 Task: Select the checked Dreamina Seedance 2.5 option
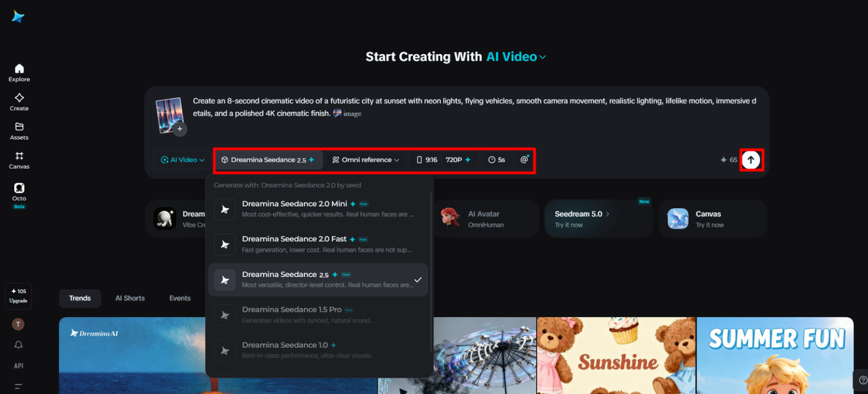318,280
